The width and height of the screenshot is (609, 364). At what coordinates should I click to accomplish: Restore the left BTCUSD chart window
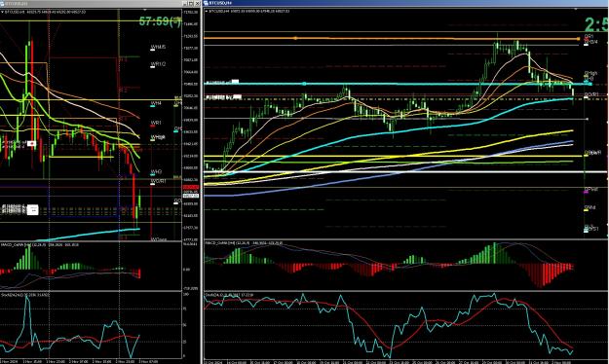192,3
